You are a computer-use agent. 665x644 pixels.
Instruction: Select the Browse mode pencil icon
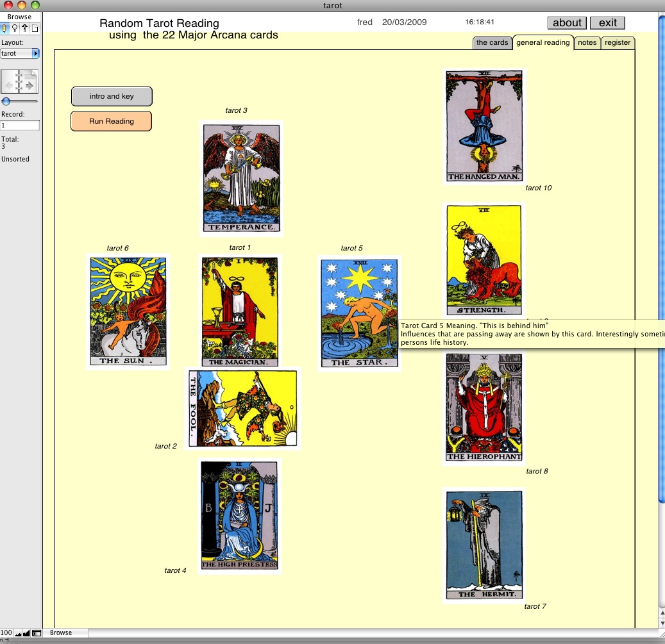coord(4,28)
